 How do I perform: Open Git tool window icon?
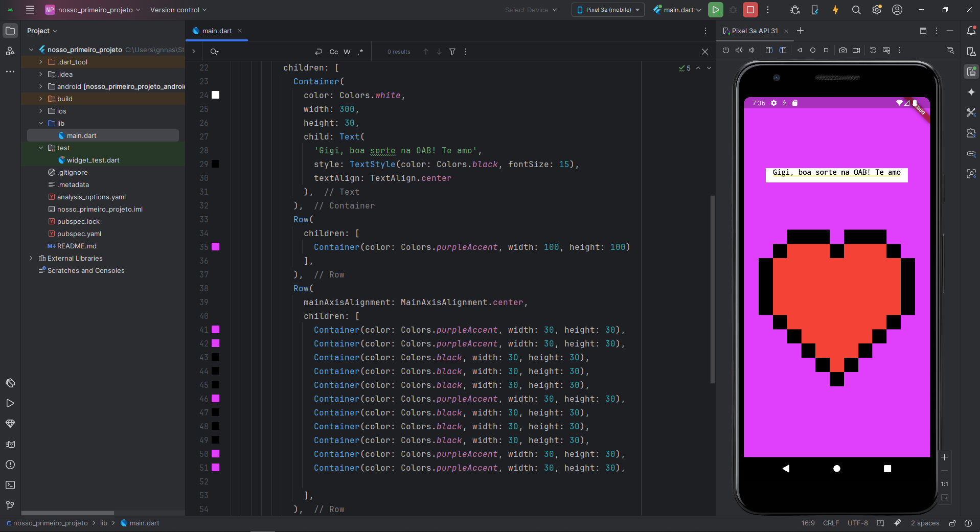pos(10,505)
